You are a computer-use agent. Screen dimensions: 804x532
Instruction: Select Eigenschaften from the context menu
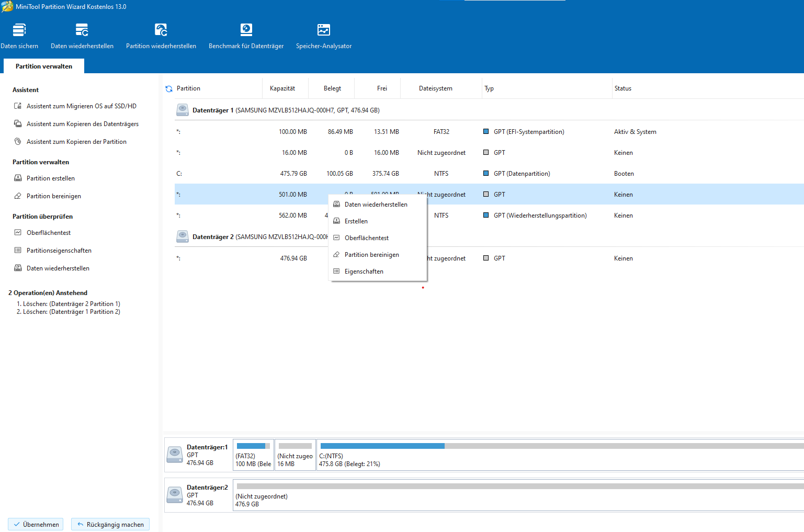(x=364, y=271)
